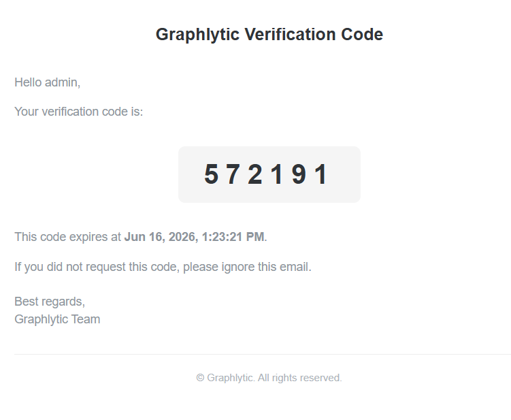Click the digit 9 in the code
Image resolution: width=511 pixels, height=420 pixels.
pos(299,174)
